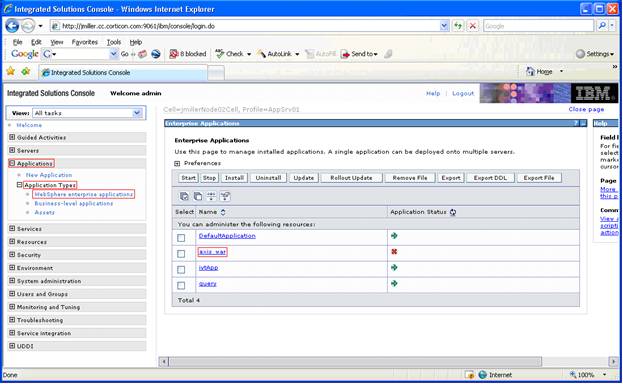Click the Stop loading red X icon
This screenshot has height=384, width=623.
click(x=472, y=26)
